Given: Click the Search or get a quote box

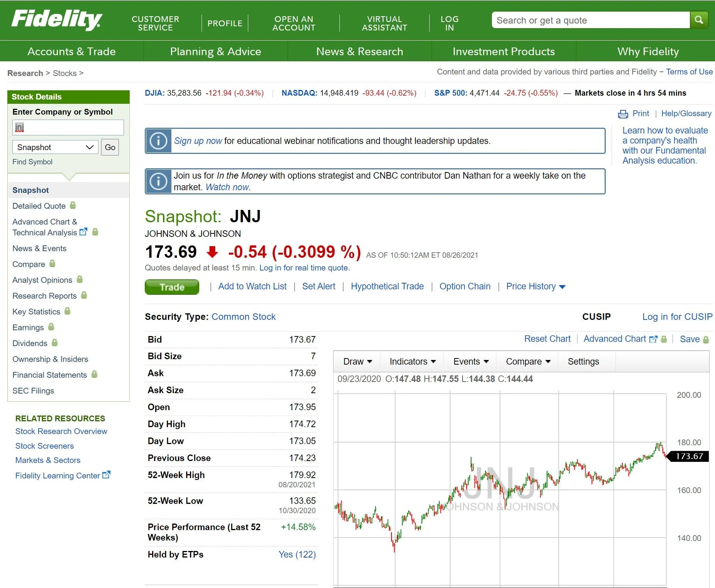Looking at the screenshot, I should pos(591,20).
